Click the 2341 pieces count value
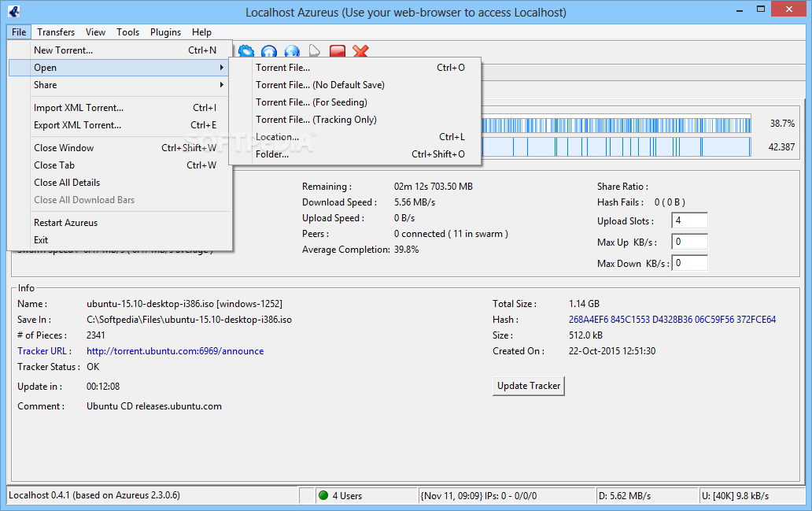This screenshot has width=812, height=511. [x=96, y=335]
